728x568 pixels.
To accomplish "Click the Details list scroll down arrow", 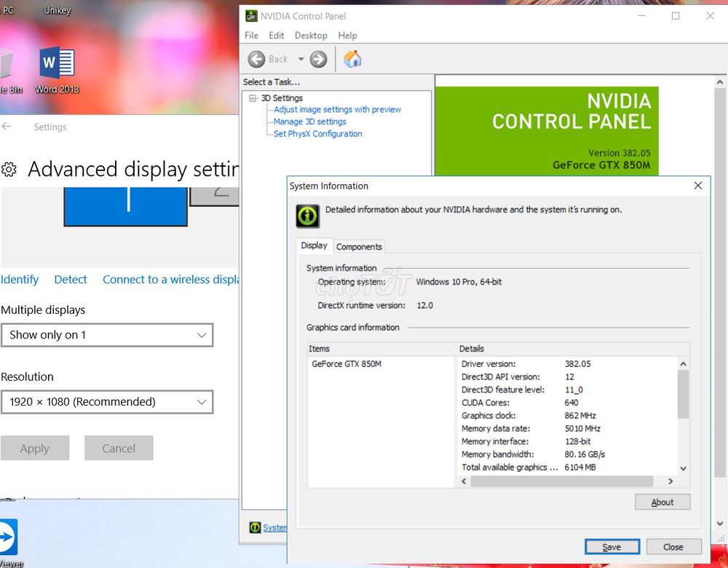I will point(683,469).
